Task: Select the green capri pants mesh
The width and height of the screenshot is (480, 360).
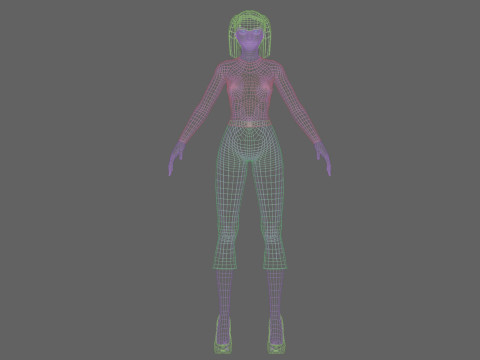Action: click(x=250, y=197)
